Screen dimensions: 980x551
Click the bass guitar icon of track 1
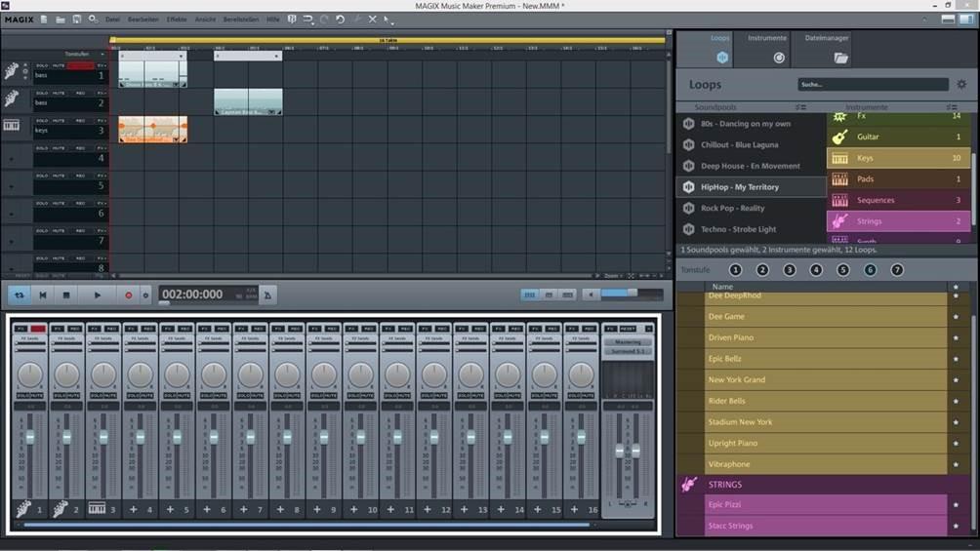coord(12,71)
